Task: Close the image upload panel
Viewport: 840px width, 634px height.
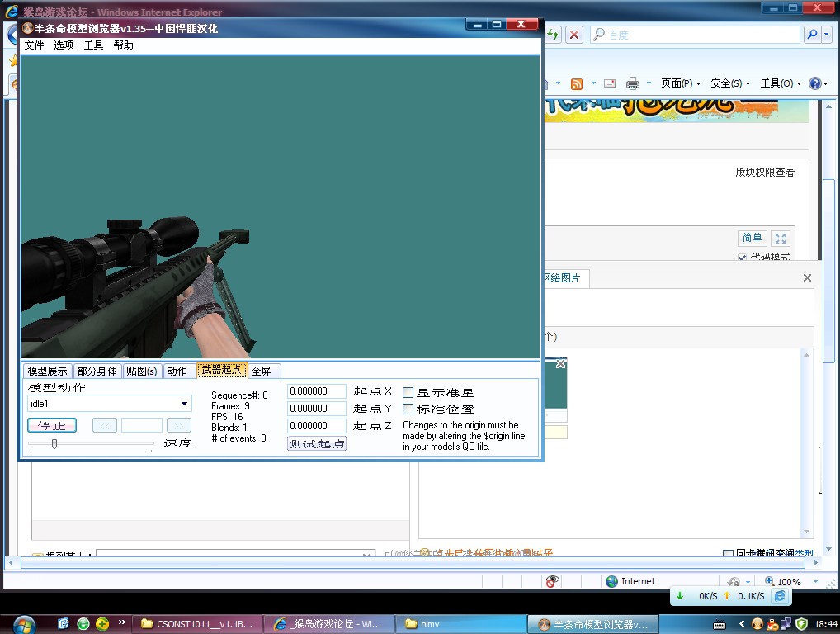Action: click(x=807, y=277)
